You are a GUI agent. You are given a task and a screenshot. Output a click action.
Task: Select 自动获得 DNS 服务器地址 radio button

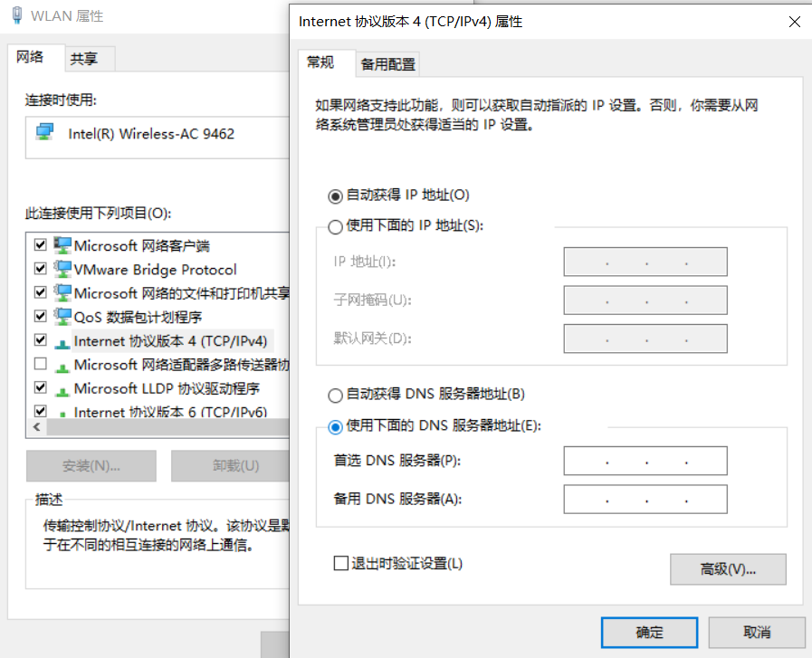[335, 396]
